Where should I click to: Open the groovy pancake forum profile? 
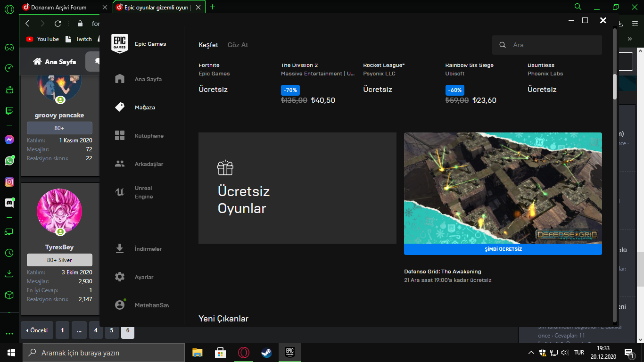(x=59, y=115)
